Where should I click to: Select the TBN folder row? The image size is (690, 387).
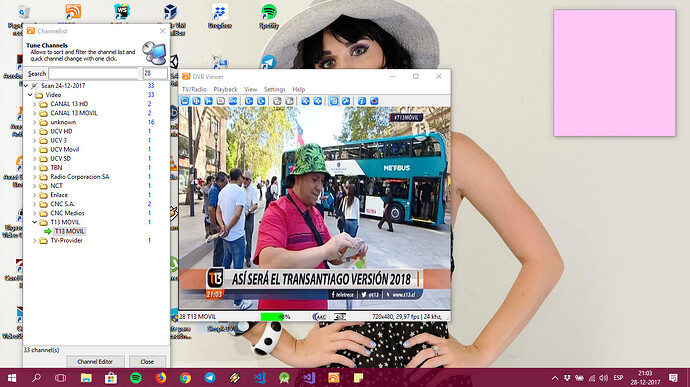[56, 168]
